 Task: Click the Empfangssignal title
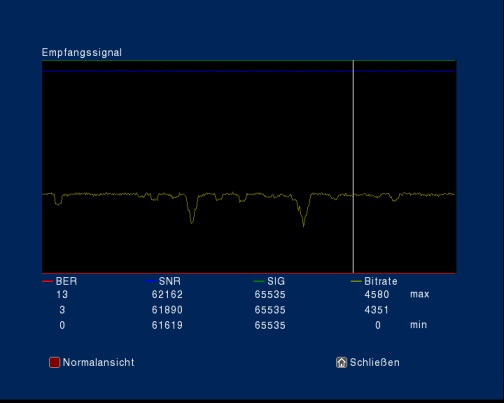click(82, 53)
